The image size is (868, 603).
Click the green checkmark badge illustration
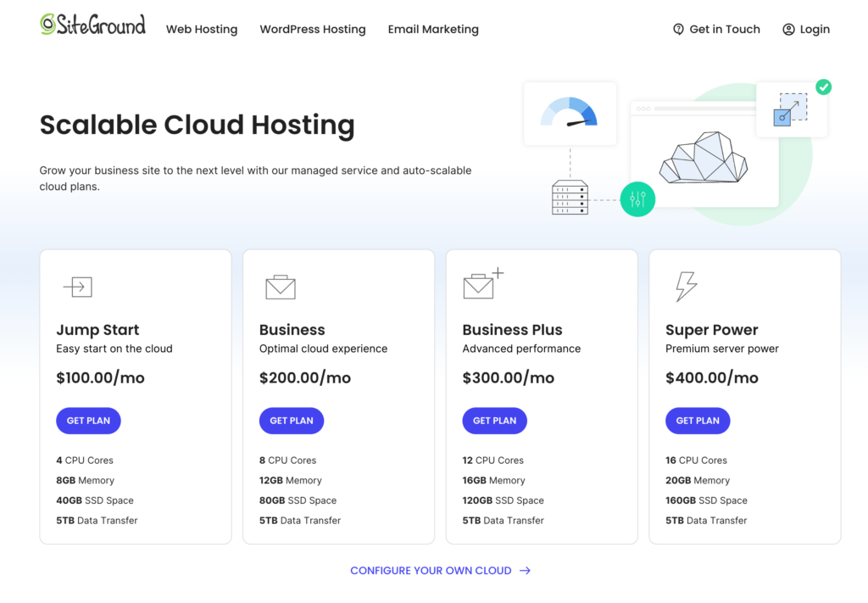click(x=823, y=87)
